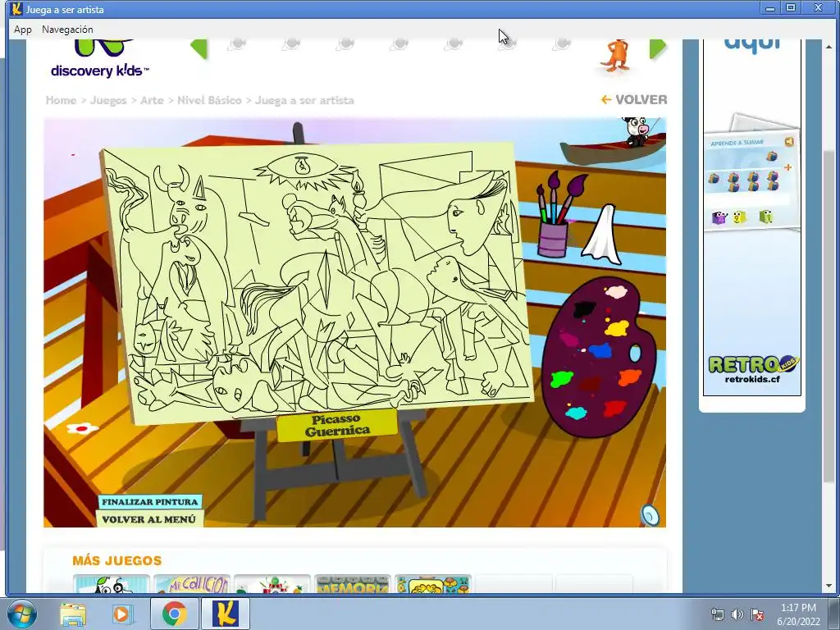Screen dimensions: 840x630
Task: Open the Navegación menu
Action: (x=67, y=30)
